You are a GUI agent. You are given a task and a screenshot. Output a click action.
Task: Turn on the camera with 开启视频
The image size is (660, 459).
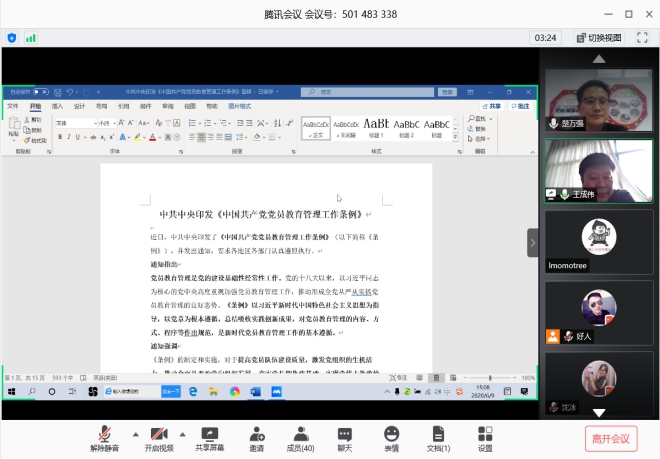point(156,435)
